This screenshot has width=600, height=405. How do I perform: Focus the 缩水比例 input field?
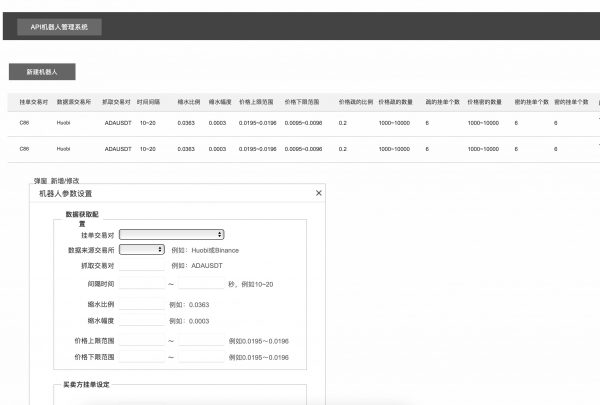point(142,304)
